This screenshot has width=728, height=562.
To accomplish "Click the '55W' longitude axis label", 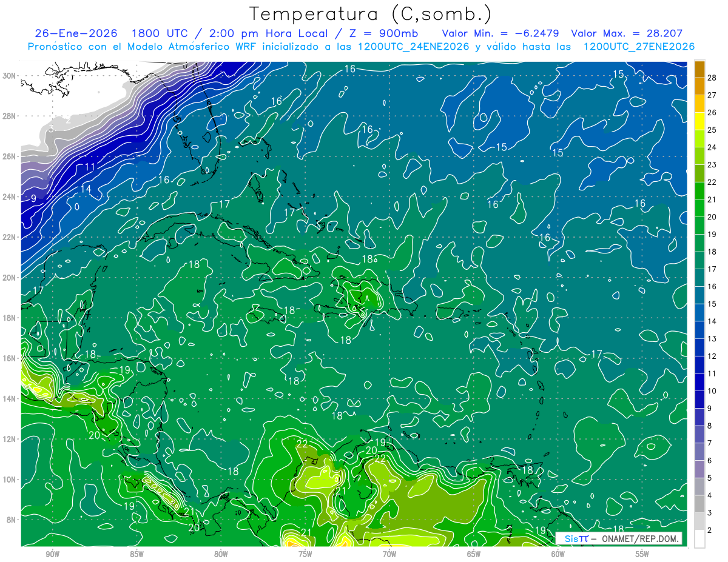I will [x=642, y=555].
